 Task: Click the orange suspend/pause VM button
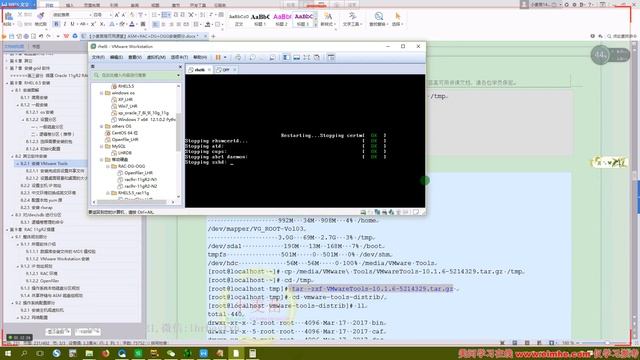[218, 57]
